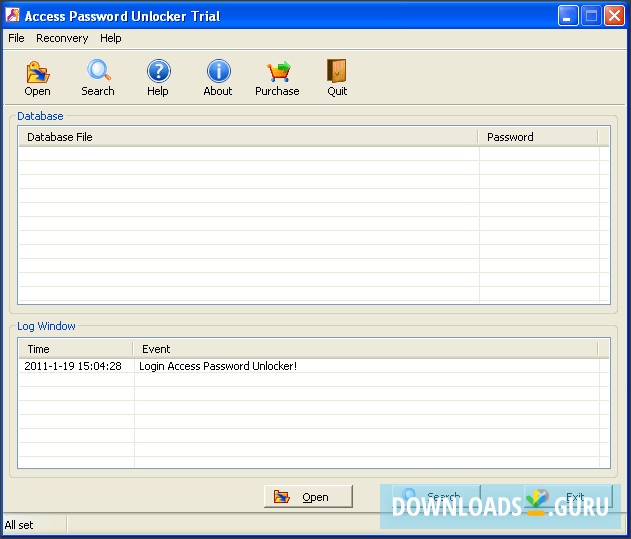
Task: Click the Password column header
Action: 538,137
